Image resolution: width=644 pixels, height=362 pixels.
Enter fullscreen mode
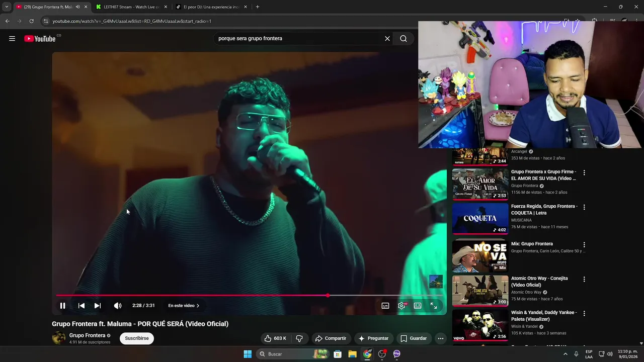(434, 306)
